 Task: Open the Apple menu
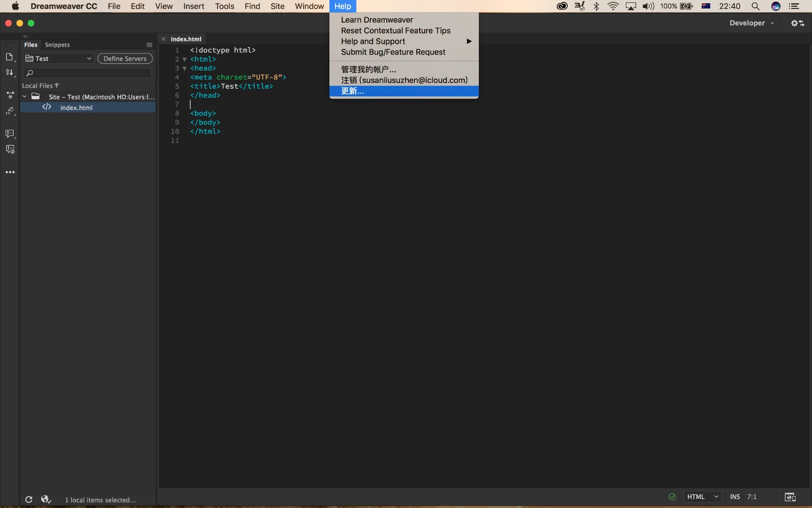pyautogui.click(x=15, y=6)
